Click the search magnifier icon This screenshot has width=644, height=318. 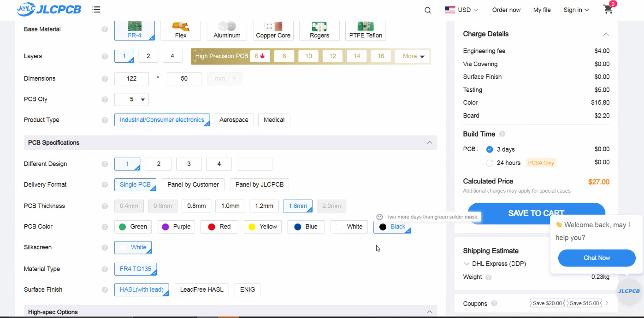428,10
